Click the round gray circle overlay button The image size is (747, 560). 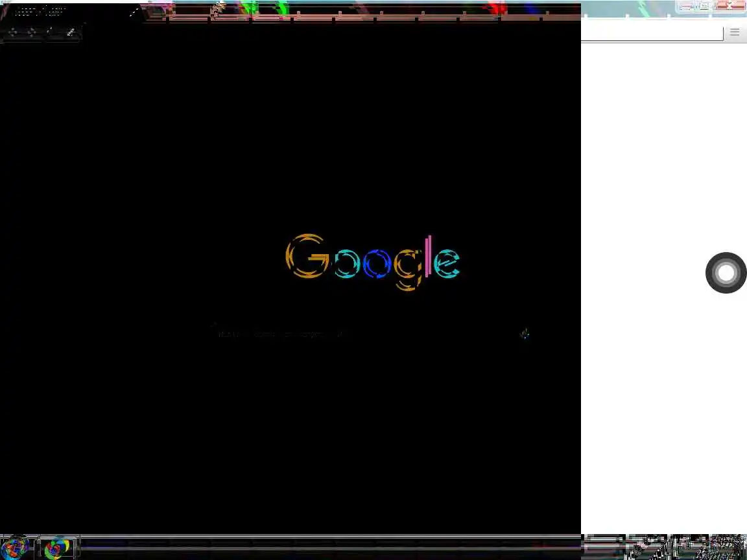[726, 273]
